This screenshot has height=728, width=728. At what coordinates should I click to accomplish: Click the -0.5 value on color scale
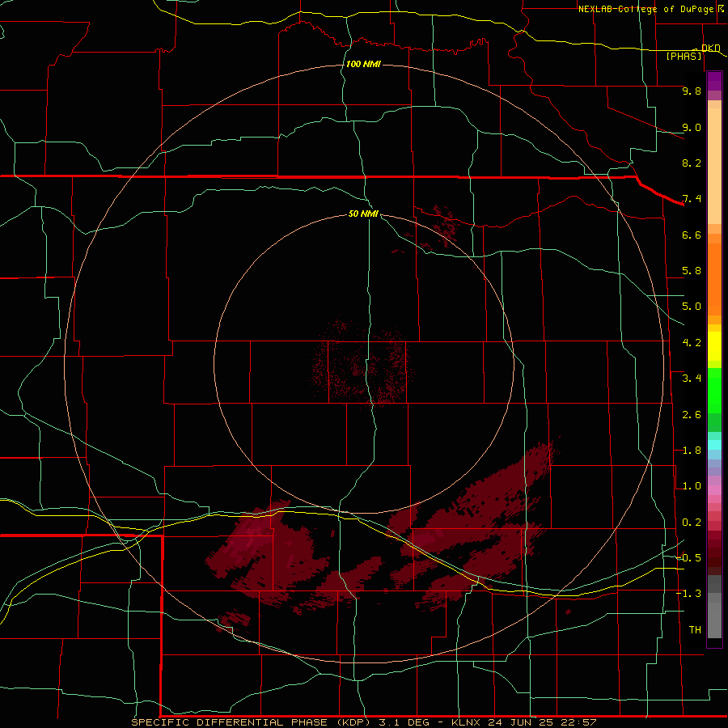688,558
